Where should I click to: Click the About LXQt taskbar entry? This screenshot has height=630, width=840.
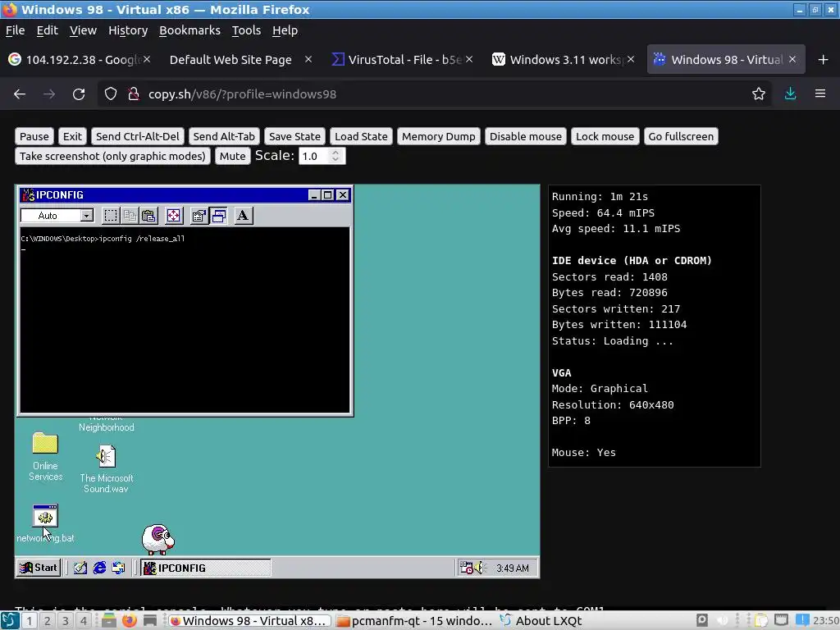(x=541, y=621)
